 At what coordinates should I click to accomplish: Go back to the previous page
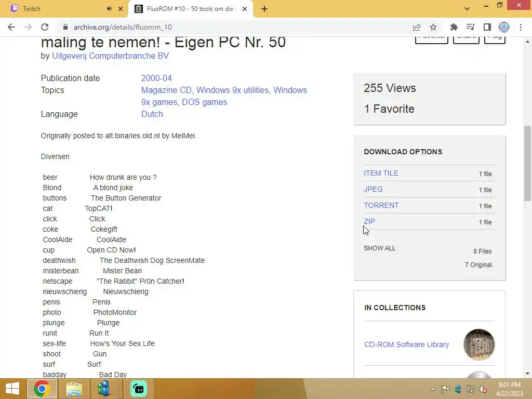coord(11,27)
